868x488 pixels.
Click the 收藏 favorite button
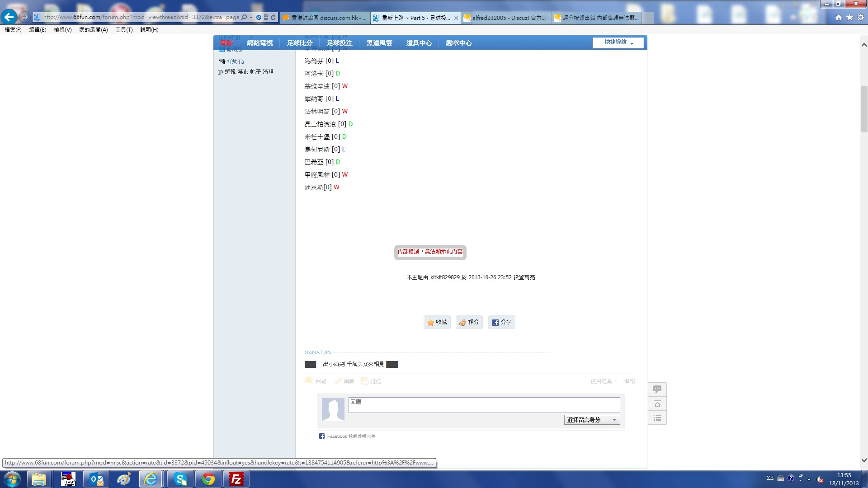click(x=437, y=322)
